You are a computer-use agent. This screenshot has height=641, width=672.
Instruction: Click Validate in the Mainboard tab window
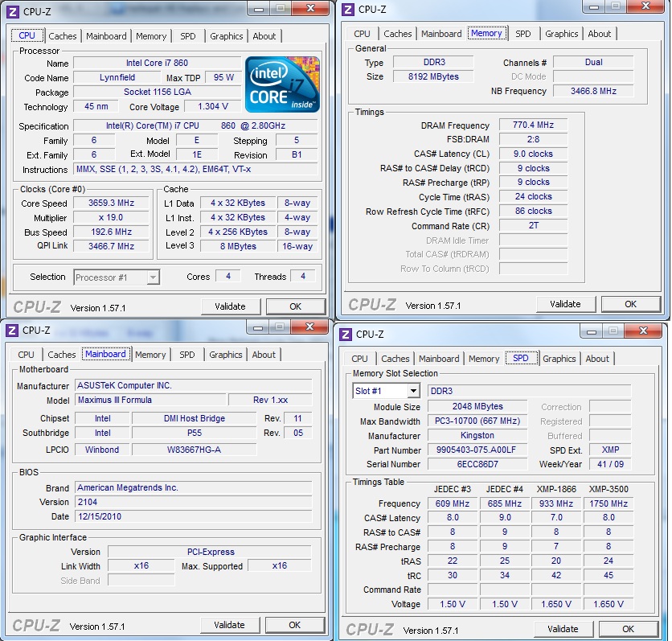(230, 625)
